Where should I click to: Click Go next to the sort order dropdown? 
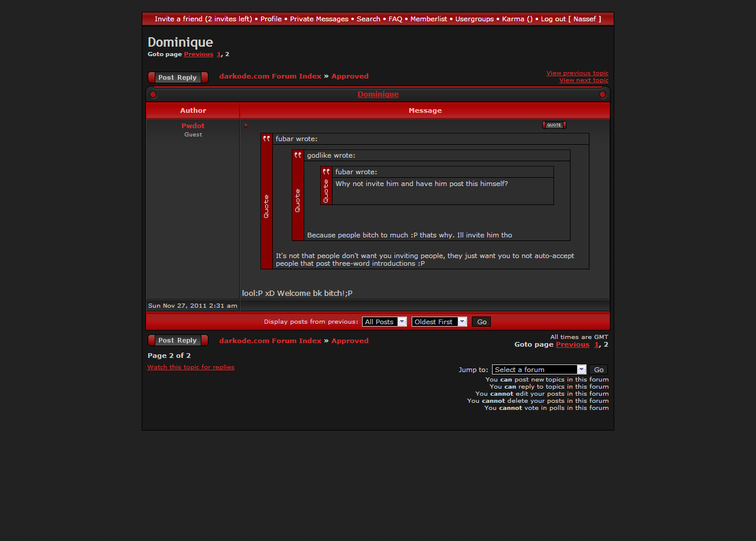pos(481,322)
